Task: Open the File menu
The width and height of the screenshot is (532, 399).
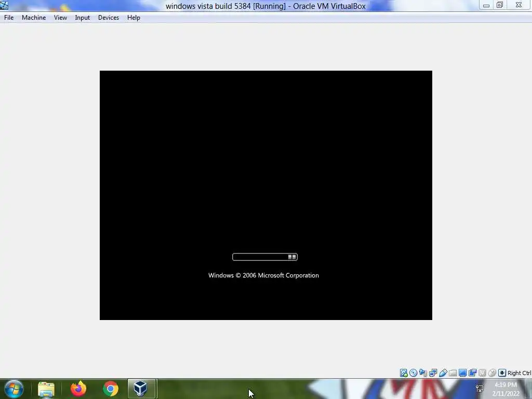Action: 9,18
